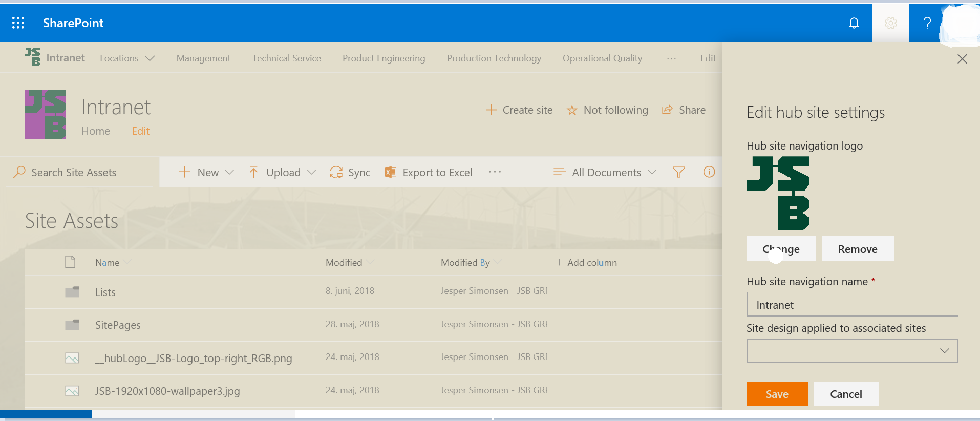The height and width of the screenshot is (421, 980).
Task: Click Add column in the list header
Action: 586,263
